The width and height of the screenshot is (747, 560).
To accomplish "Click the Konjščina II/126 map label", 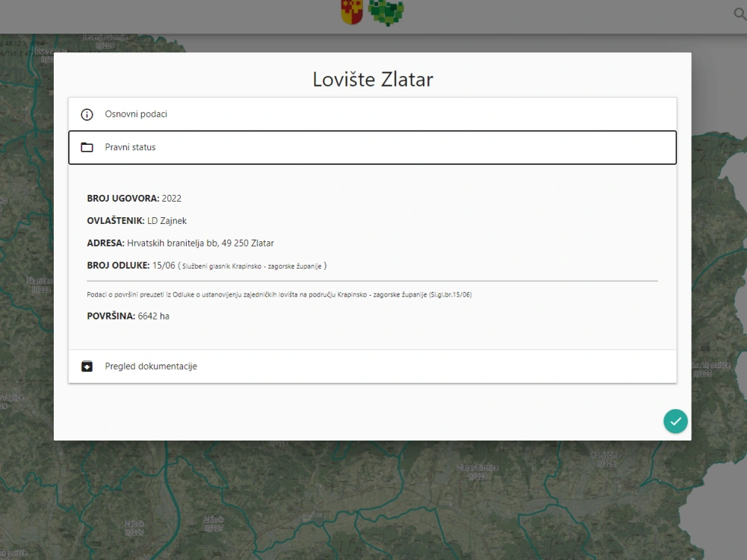I will pyautogui.click(x=606, y=459).
